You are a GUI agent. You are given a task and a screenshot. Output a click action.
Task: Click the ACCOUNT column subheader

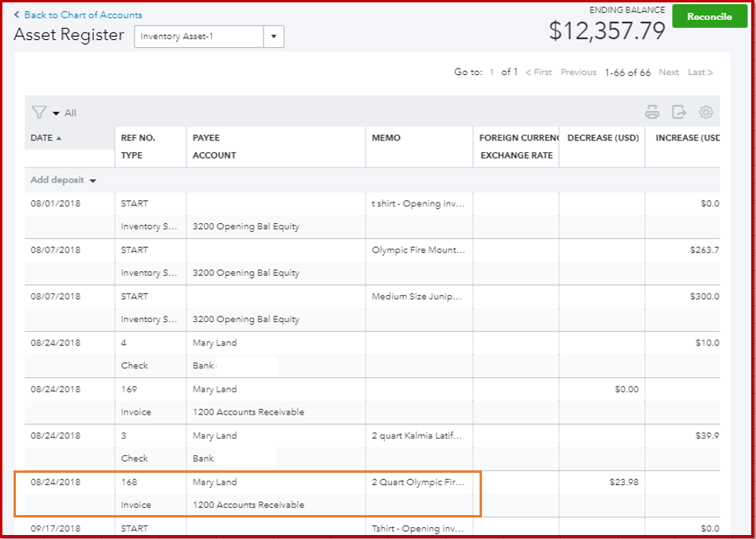214,155
